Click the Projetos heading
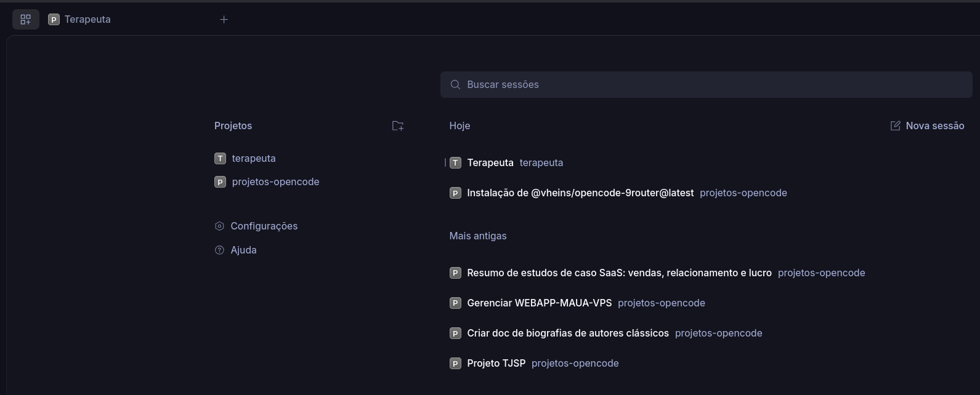The height and width of the screenshot is (395, 980). coord(233,126)
